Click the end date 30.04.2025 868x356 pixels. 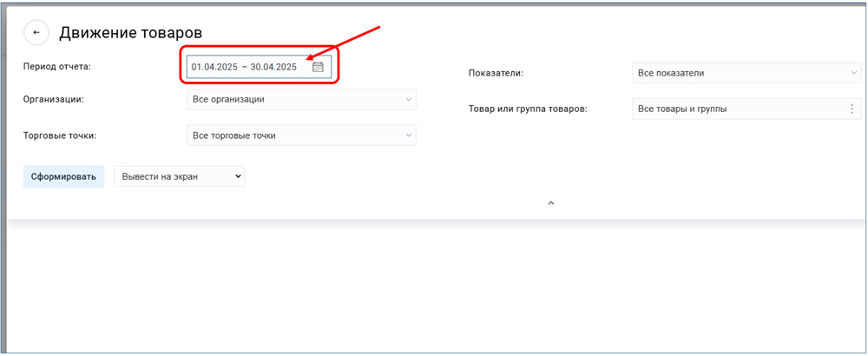pyautogui.click(x=273, y=67)
